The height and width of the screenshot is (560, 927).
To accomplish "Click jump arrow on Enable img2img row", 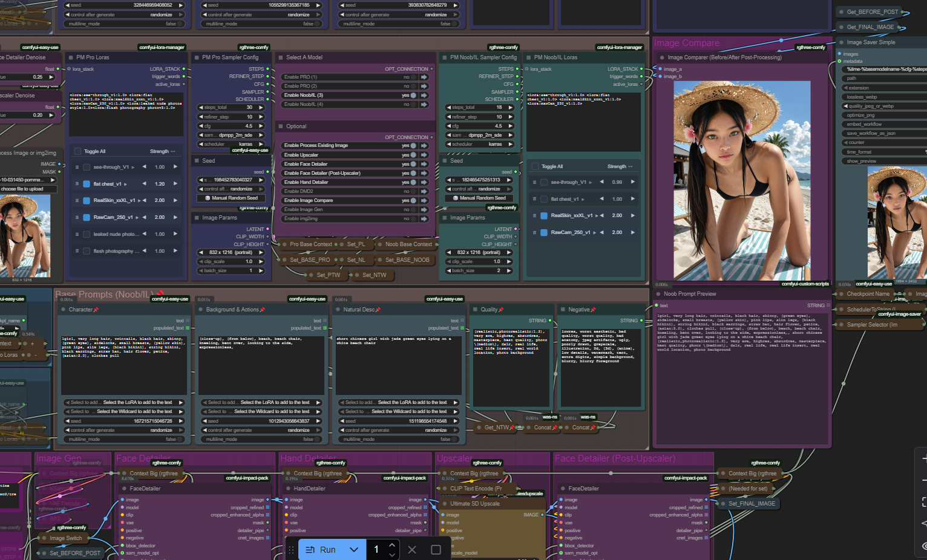I will (x=424, y=218).
